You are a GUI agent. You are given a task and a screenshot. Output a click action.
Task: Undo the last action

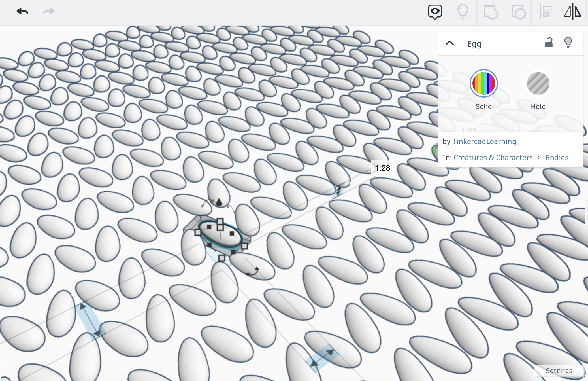(22, 12)
